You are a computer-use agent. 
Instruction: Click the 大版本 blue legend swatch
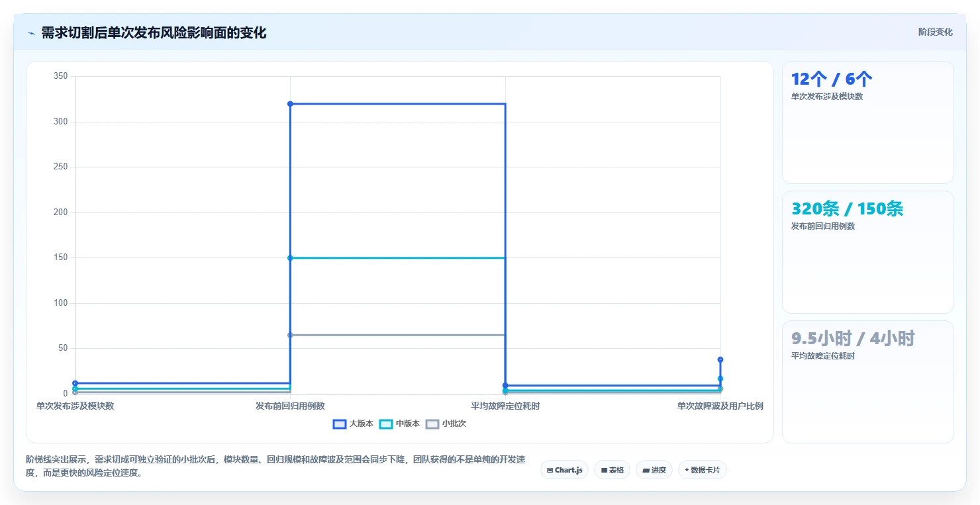[339, 424]
